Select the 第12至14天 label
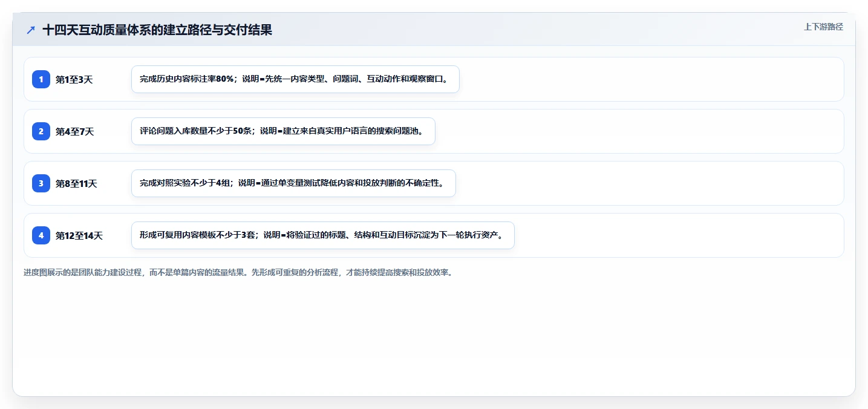 [x=79, y=235]
